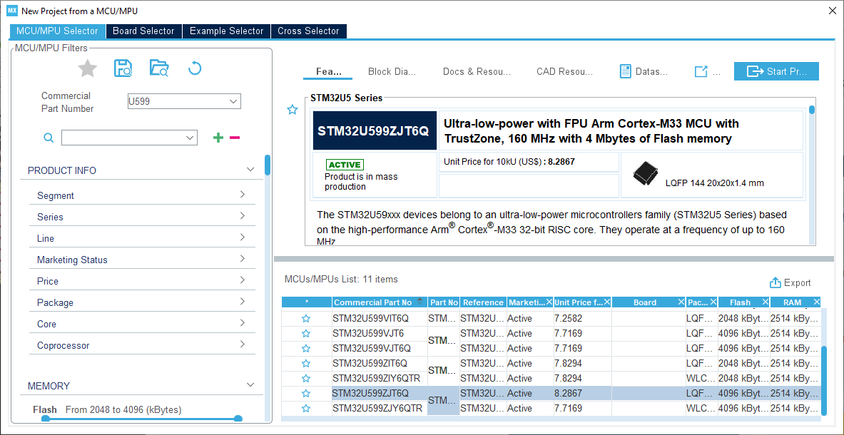Expand the Price filter

tap(242, 280)
